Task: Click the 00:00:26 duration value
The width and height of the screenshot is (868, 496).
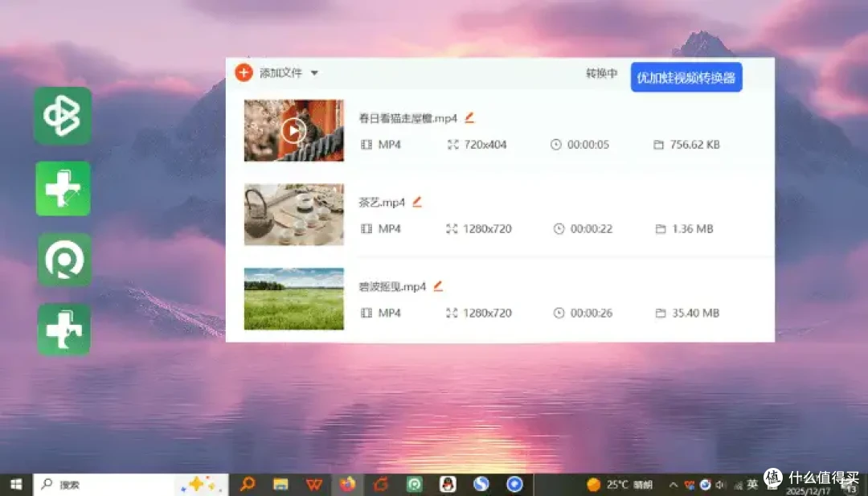Action: [592, 313]
